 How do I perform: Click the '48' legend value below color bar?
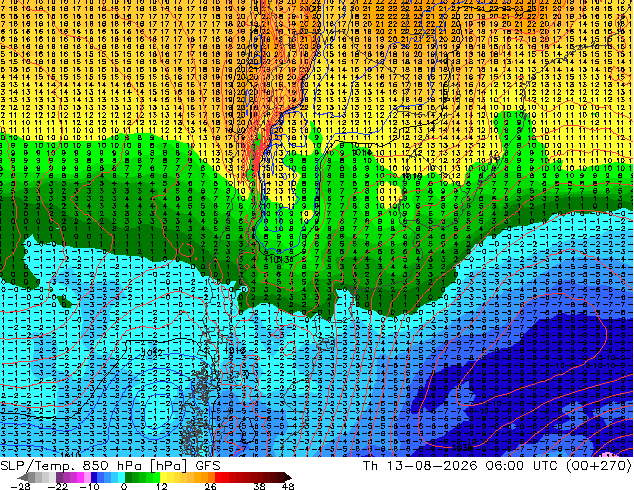click(288, 486)
